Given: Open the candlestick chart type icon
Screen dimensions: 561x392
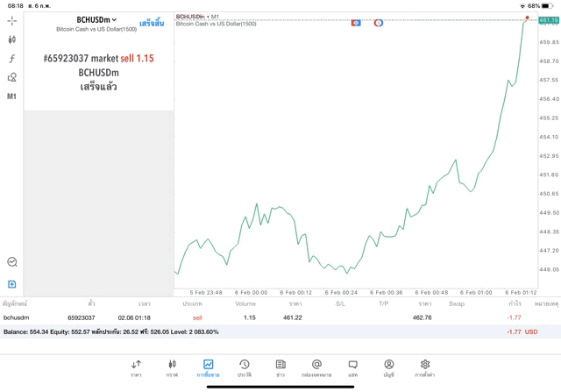Looking at the screenshot, I should click(x=11, y=39).
